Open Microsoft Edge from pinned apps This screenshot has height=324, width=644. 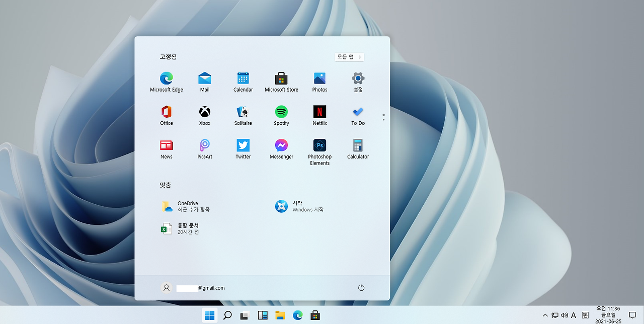(x=167, y=82)
